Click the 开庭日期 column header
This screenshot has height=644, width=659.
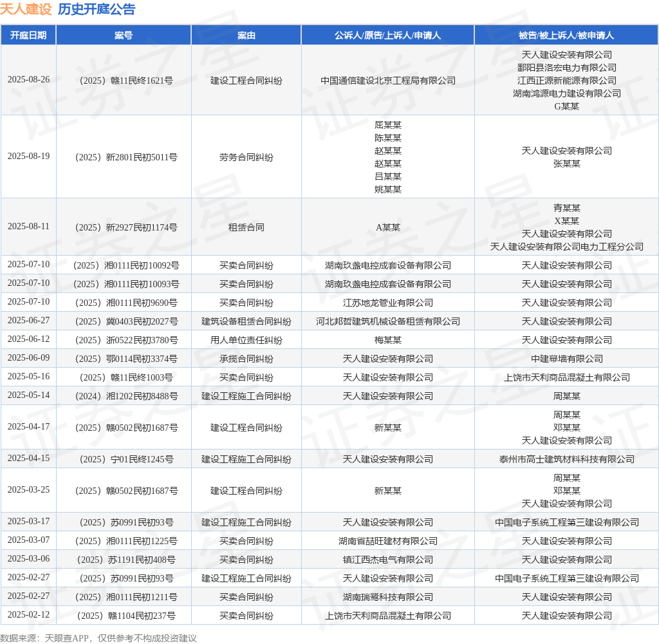28,35
